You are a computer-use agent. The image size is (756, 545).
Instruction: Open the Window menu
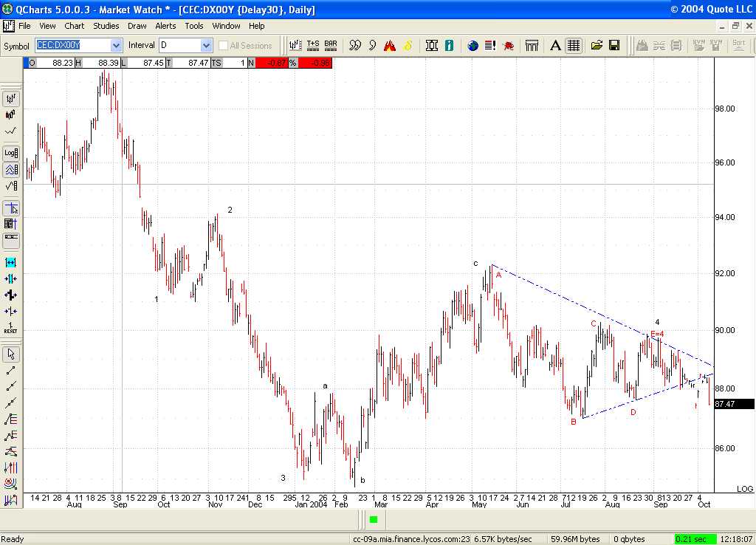pos(226,26)
